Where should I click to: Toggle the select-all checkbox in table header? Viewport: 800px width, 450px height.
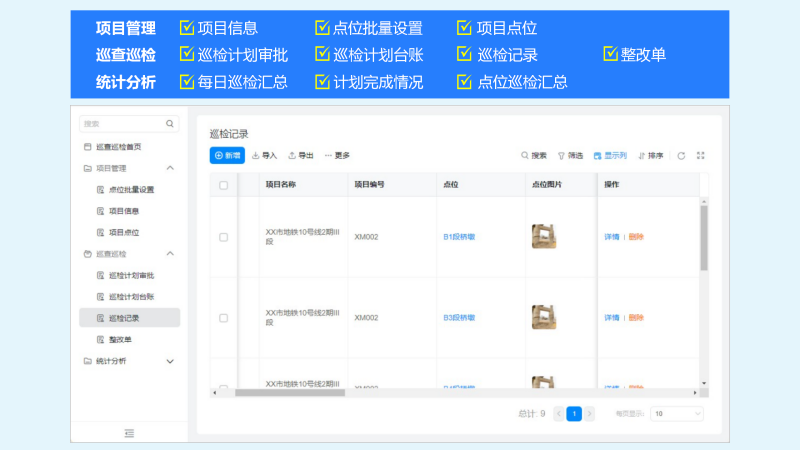tap(223, 185)
